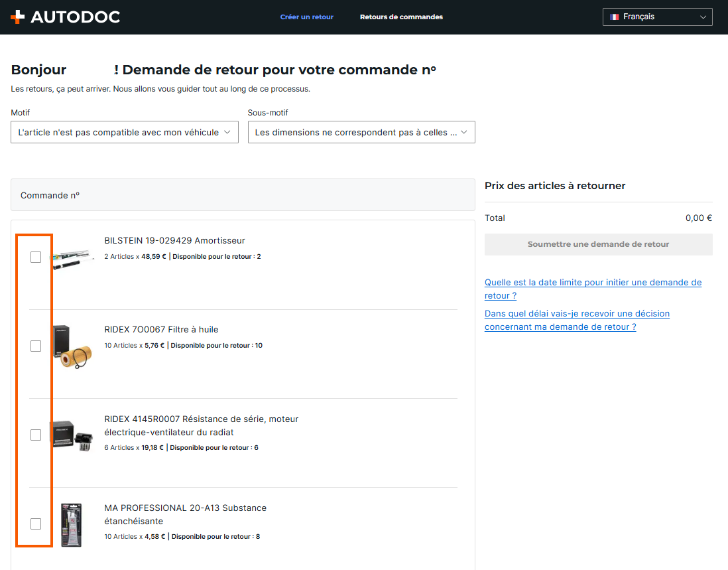
Task: Go to Retours de commandes
Action: (401, 17)
